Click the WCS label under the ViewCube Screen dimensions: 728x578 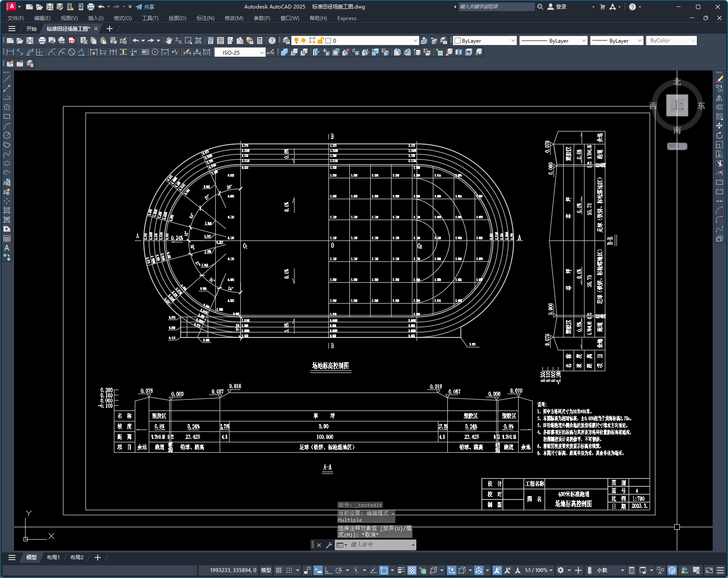click(x=677, y=146)
